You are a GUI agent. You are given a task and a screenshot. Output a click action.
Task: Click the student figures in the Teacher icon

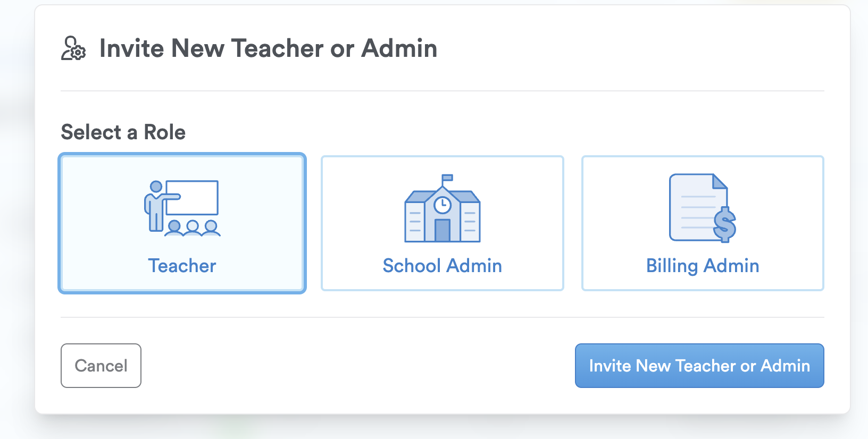pyautogui.click(x=193, y=229)
